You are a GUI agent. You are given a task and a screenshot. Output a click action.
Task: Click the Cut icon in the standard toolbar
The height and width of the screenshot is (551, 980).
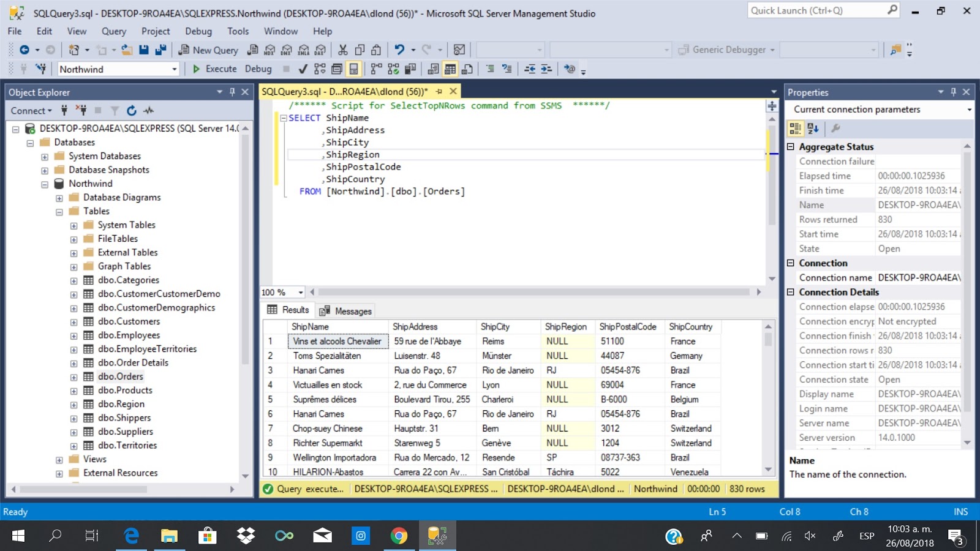click(343, 50)
